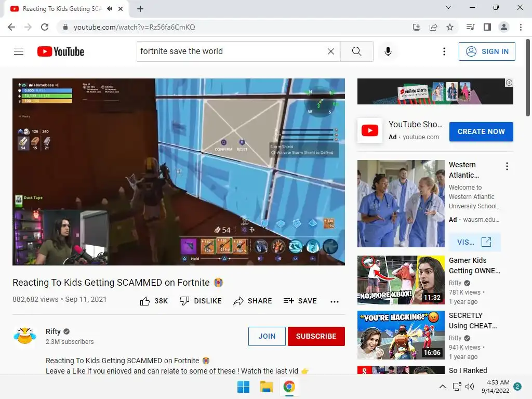The image size is (532, 399).
Task: Click the SIGN IN button
Action: [x=486, y=51]
